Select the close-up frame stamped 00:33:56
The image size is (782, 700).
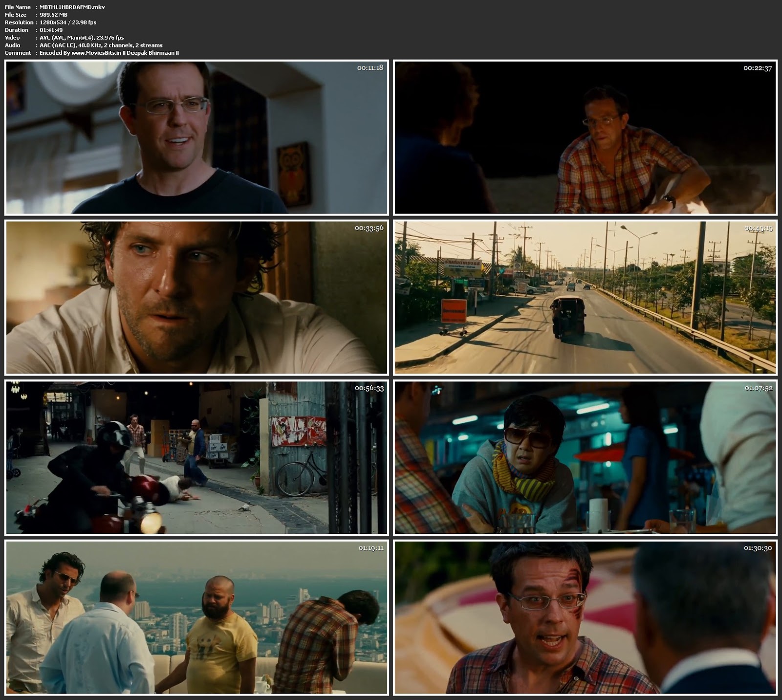click(196, 298)
